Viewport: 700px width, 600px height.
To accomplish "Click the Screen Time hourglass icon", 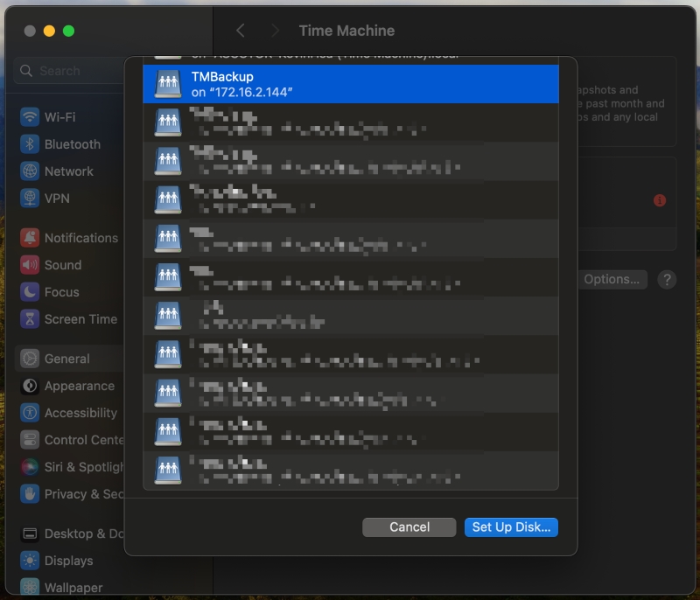I will pyautogui.click(x=30, y=319).
